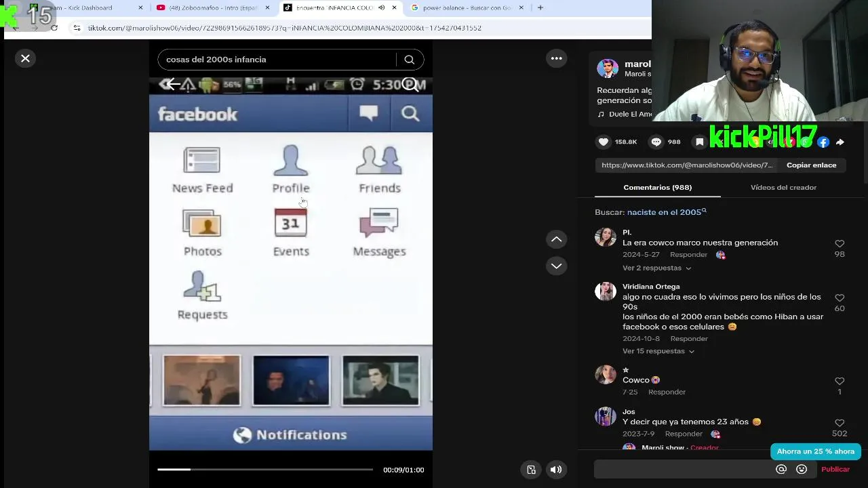
Task: Focus the browser address bar URL
Action: pos(285,28)
